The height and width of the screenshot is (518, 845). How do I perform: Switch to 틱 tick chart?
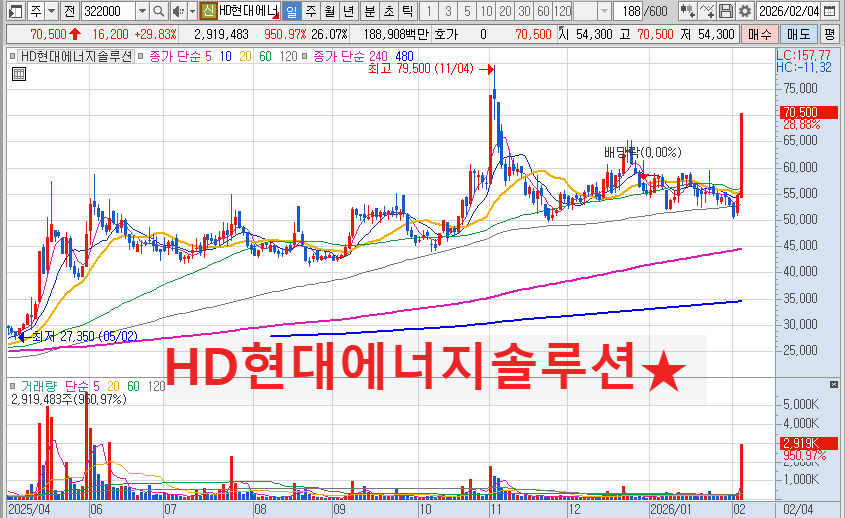(407, 11)
